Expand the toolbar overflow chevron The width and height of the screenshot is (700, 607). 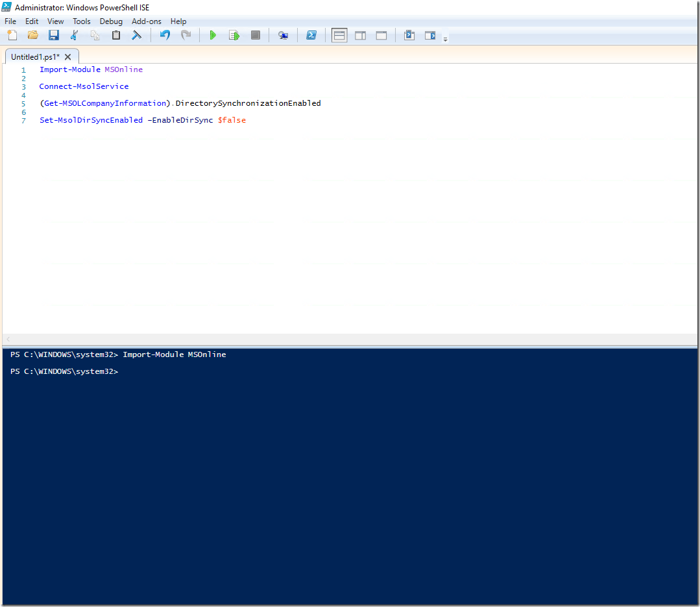tap(445, 38)
